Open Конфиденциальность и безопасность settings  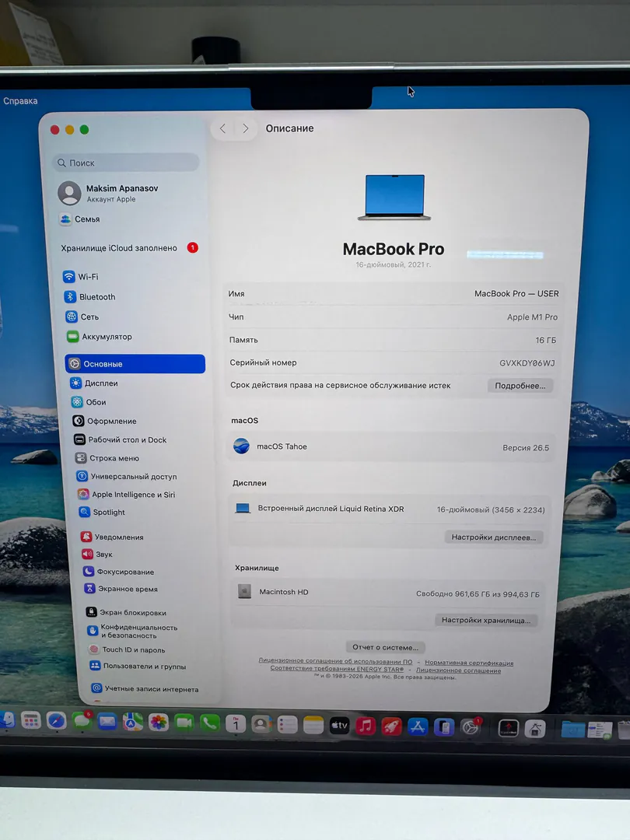tap(132, 631)
